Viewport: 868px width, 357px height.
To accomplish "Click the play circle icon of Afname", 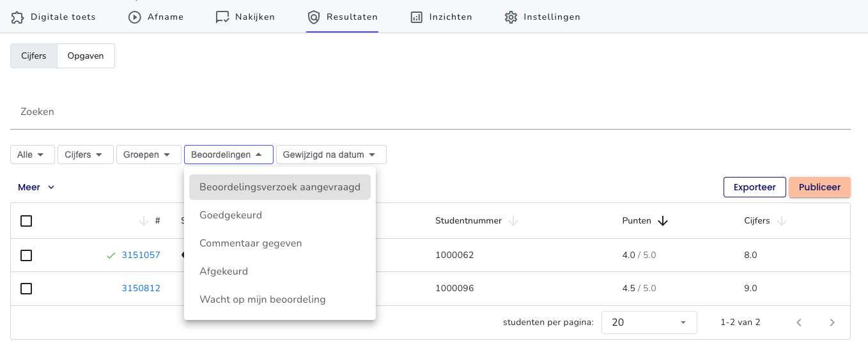I will [x=135, y=17].
